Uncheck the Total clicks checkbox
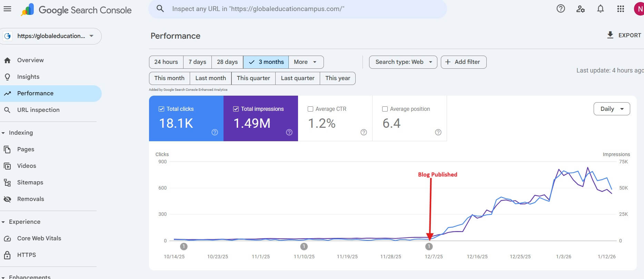The image size is (644, 279). click(161, 109)
